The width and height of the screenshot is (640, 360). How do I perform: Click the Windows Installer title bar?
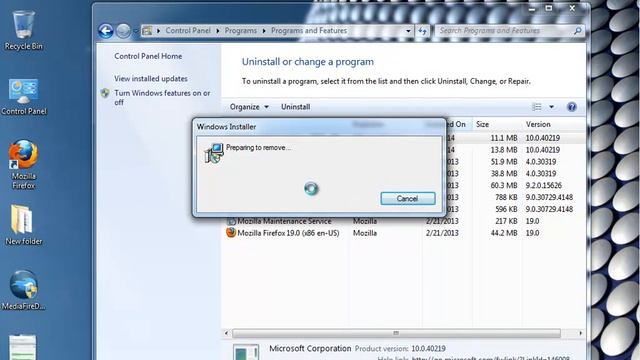click(x=319, y=127)
